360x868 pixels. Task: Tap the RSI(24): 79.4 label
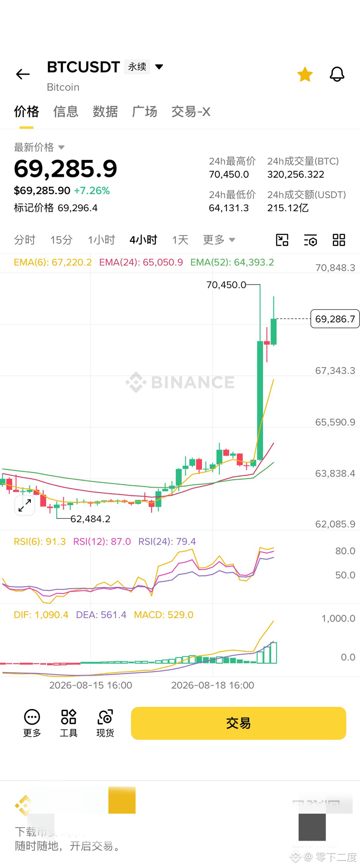click(167, 542)
